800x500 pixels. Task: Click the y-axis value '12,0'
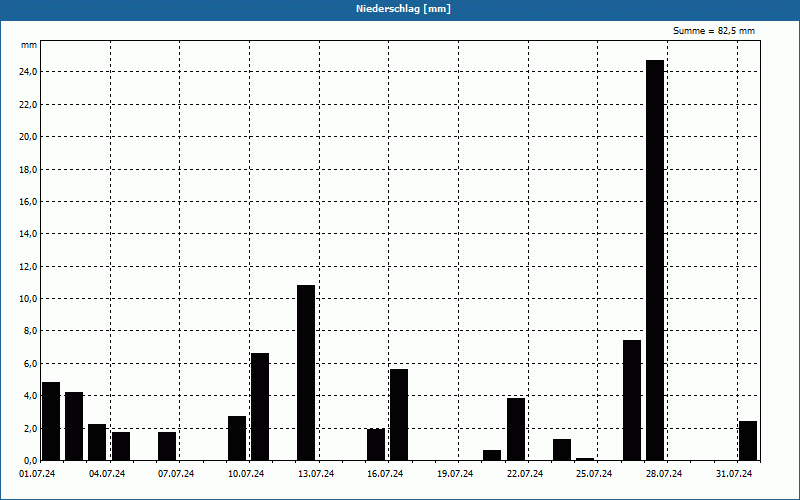coord(28,266)
